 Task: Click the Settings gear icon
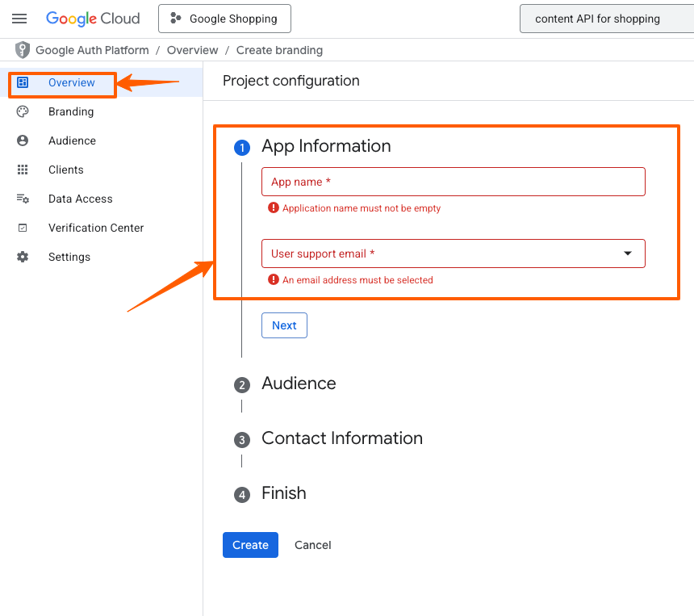[x=23, y=257]
